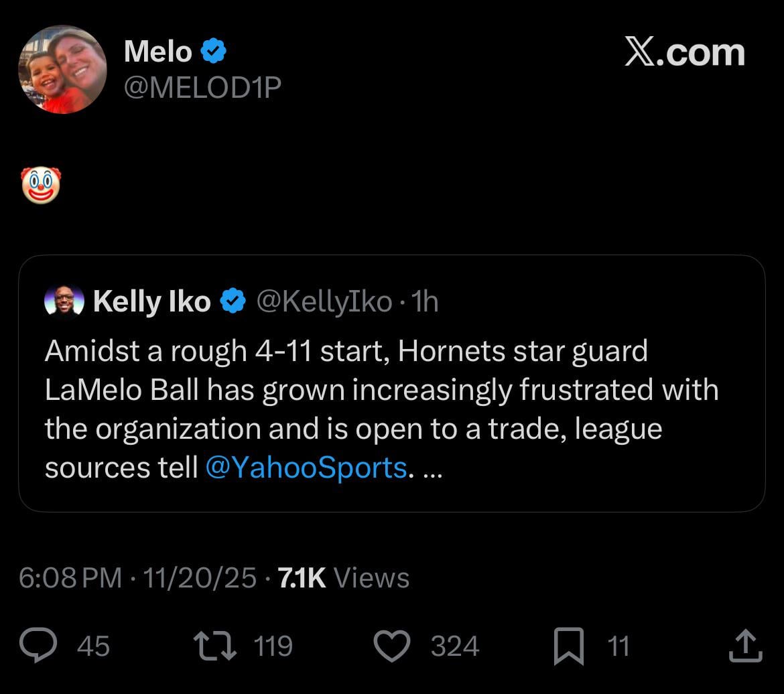Like the post with heart icon
The width and height of the screenshot is (784, 694).
point(391,646)
